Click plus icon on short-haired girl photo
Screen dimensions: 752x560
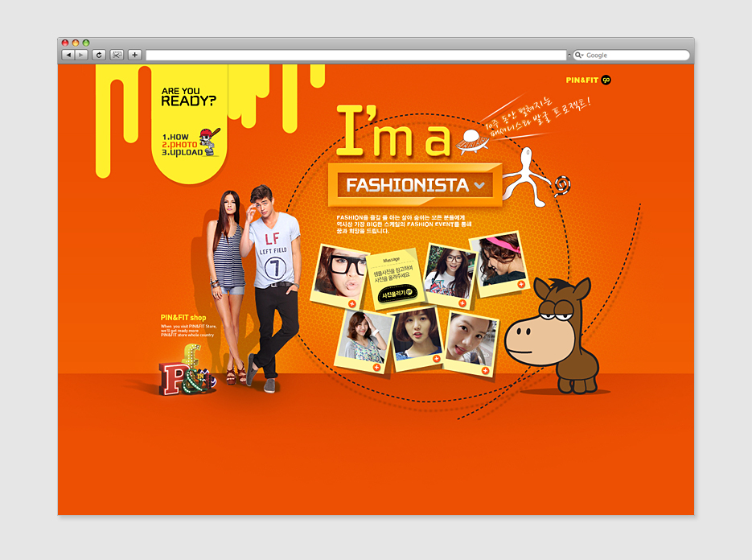tap(437, 359)
